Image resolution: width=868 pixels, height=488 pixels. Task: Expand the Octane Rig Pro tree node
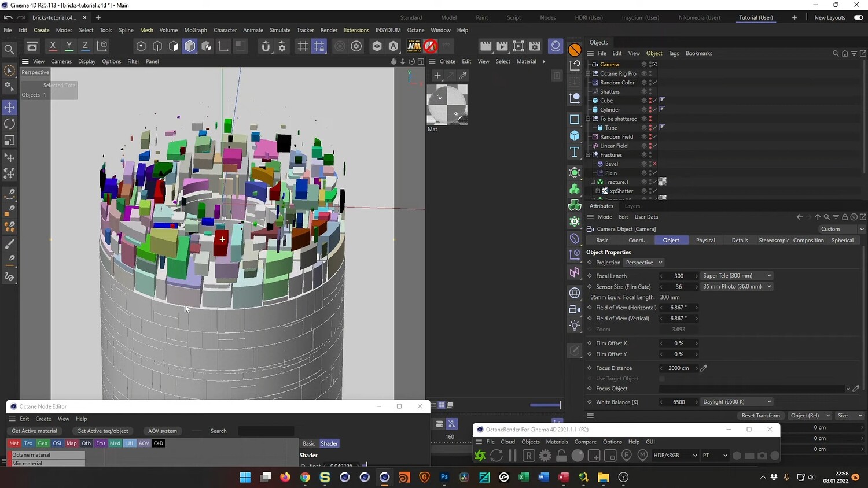[x=588, y=73]
